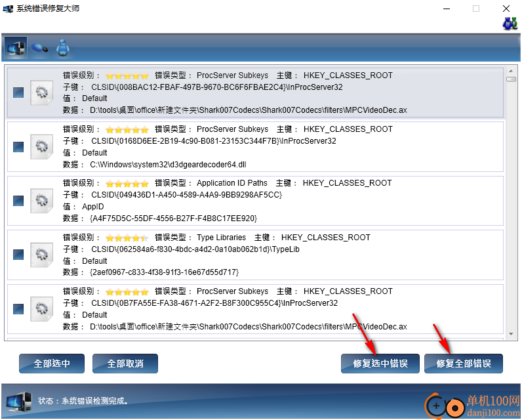Toggle checkbox for CLSID 062584a6 TypeLib error

(x=18, y=255)
